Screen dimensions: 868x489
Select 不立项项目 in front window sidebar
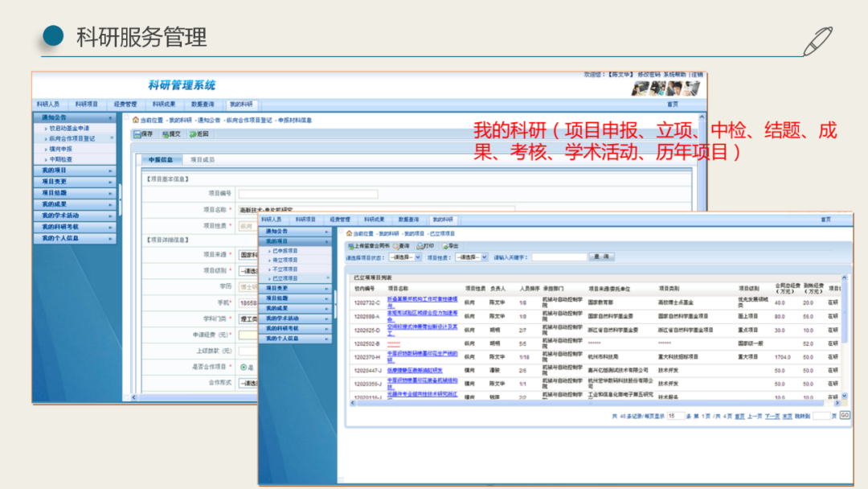click(x=285, y=269)
